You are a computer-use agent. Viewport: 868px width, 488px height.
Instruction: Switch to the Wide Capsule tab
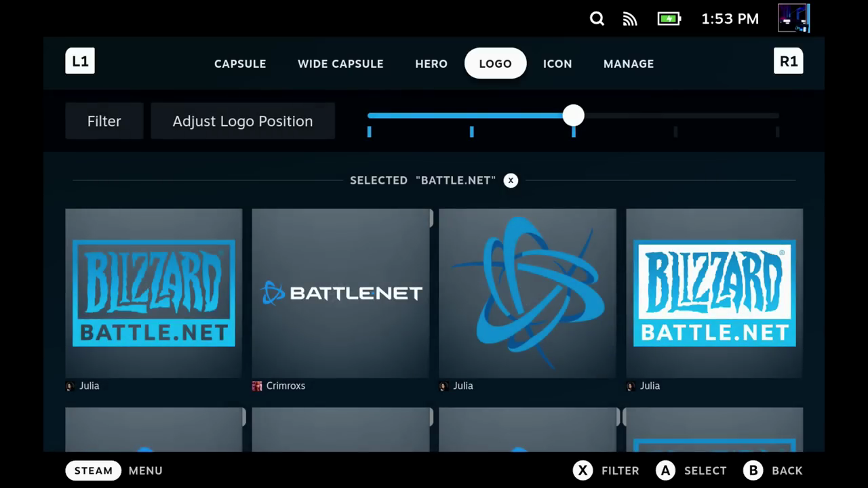pos(340,64)
